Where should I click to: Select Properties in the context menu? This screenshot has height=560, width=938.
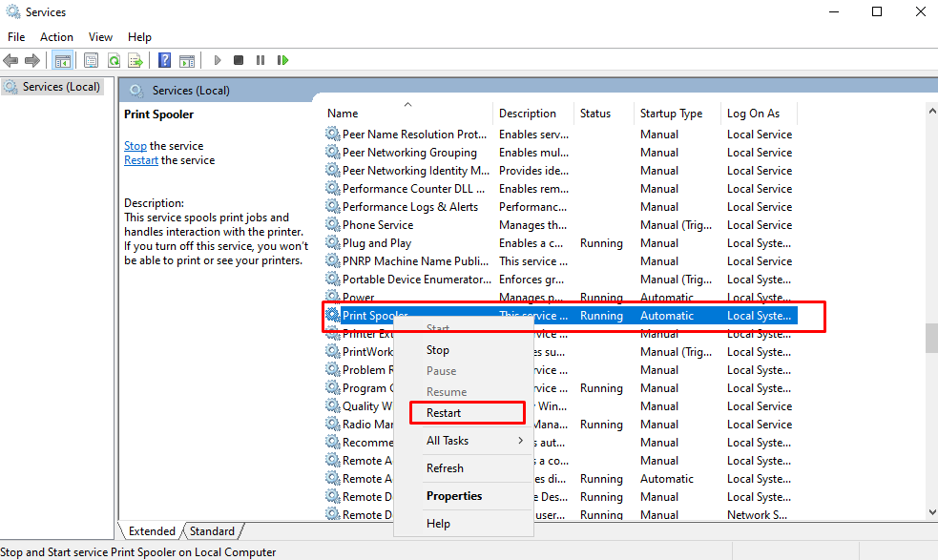click(454, 496)
